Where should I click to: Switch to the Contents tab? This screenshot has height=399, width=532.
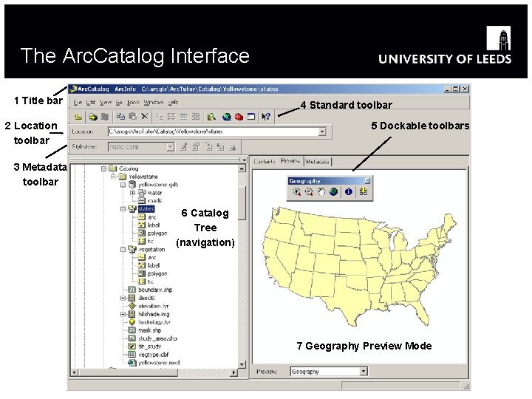coord(265,162)
